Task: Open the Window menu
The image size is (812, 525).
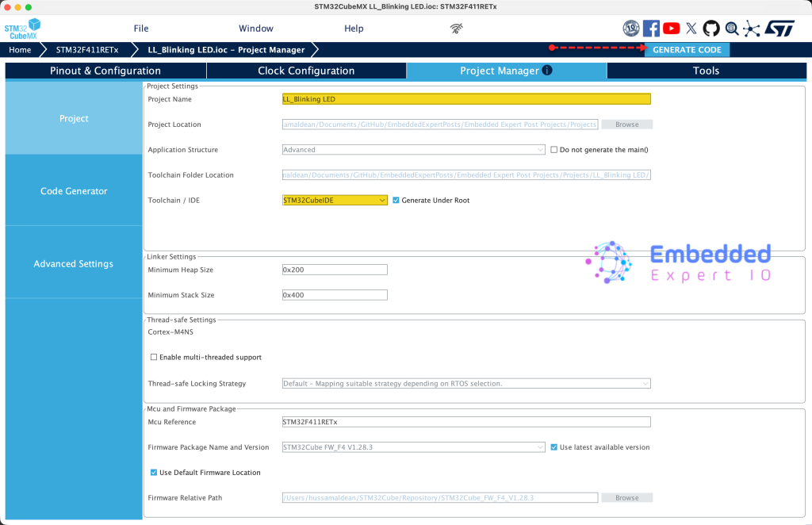Action: 256,29
